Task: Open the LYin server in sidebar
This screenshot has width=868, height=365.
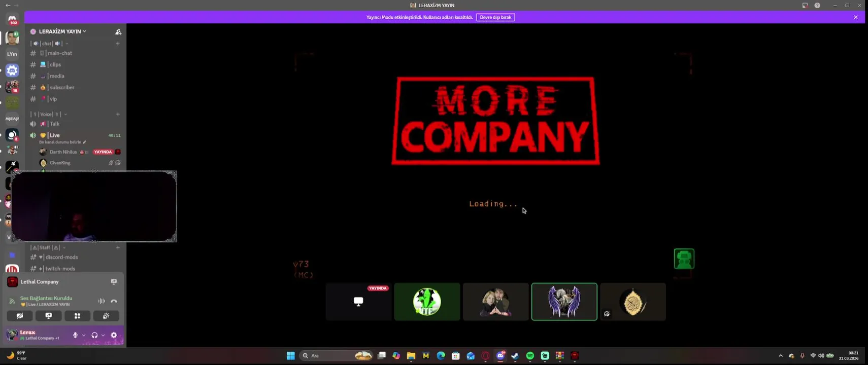Action: 12,54
